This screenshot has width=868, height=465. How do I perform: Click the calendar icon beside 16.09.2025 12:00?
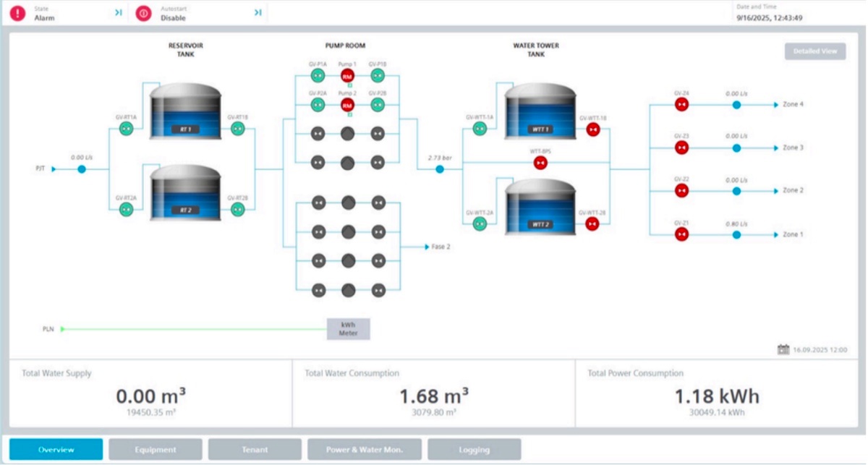783,349
